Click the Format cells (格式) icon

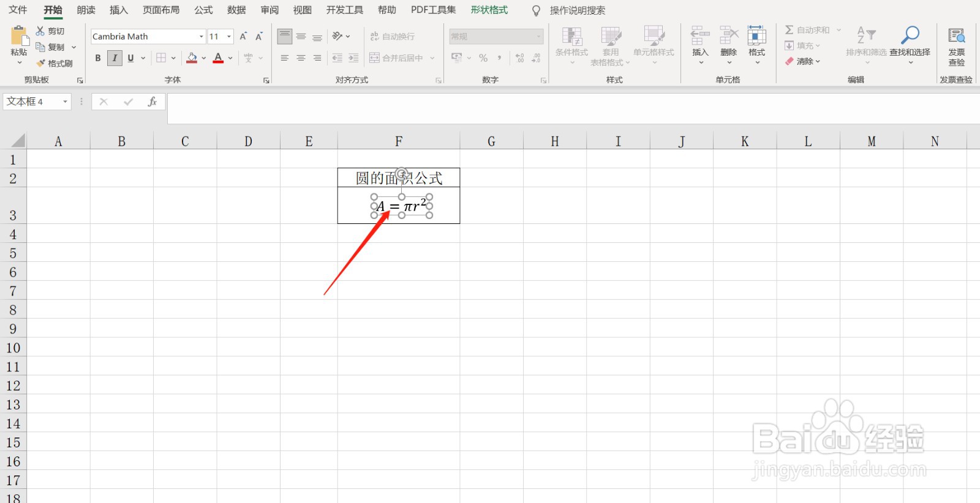point(756,35)
